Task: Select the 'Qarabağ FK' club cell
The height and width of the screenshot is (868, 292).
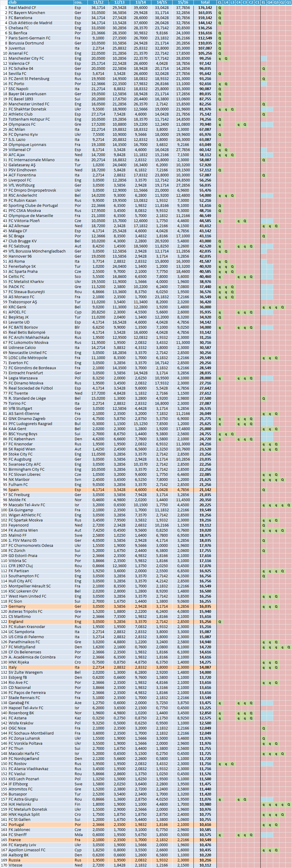Action: (x=41, y=703)
